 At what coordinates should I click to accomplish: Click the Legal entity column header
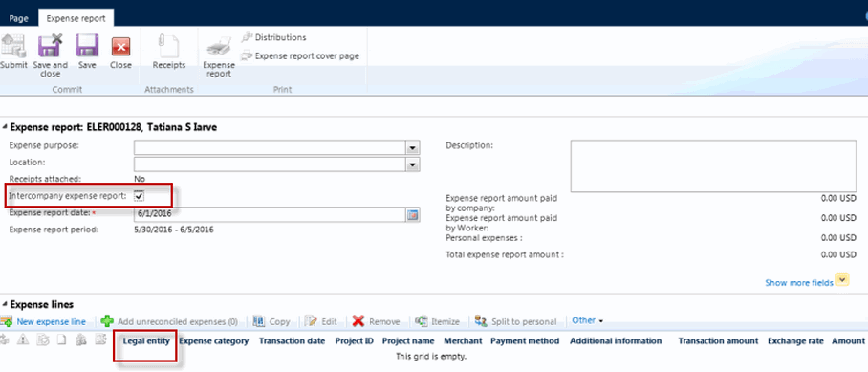(146, 341)
